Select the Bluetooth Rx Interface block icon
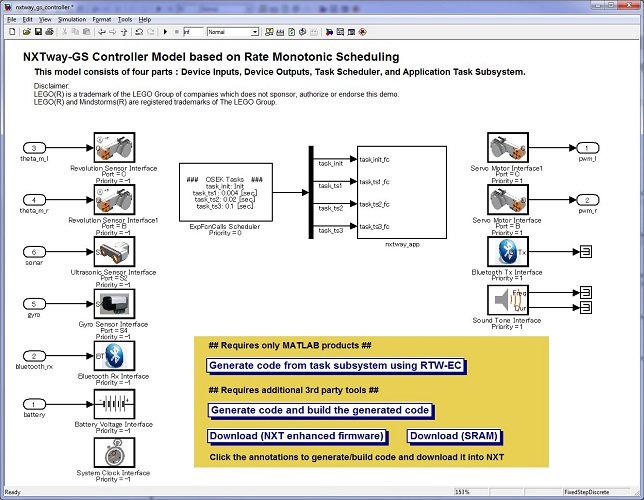 [114, 355]
